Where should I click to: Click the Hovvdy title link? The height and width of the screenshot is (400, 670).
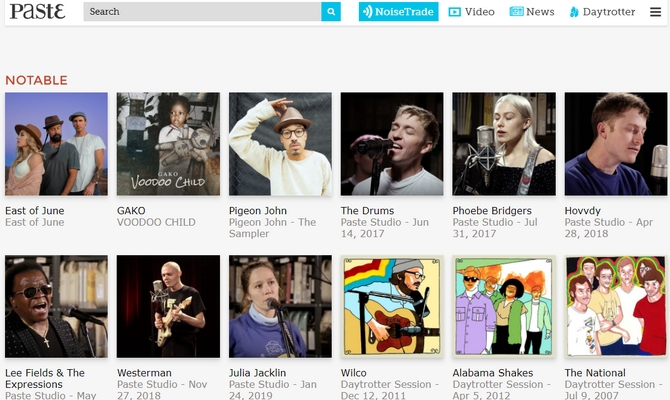[583, 211]
